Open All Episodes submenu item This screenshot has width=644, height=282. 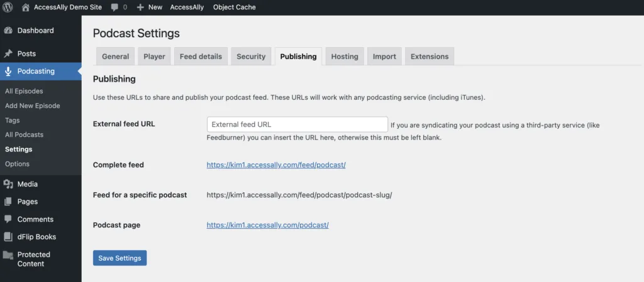pos(24,91)
